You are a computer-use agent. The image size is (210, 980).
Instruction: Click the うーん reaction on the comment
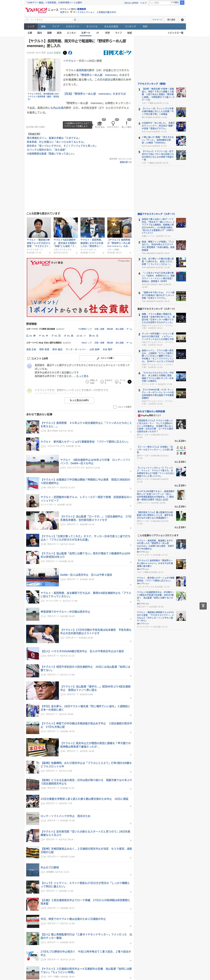click(120, 381)
